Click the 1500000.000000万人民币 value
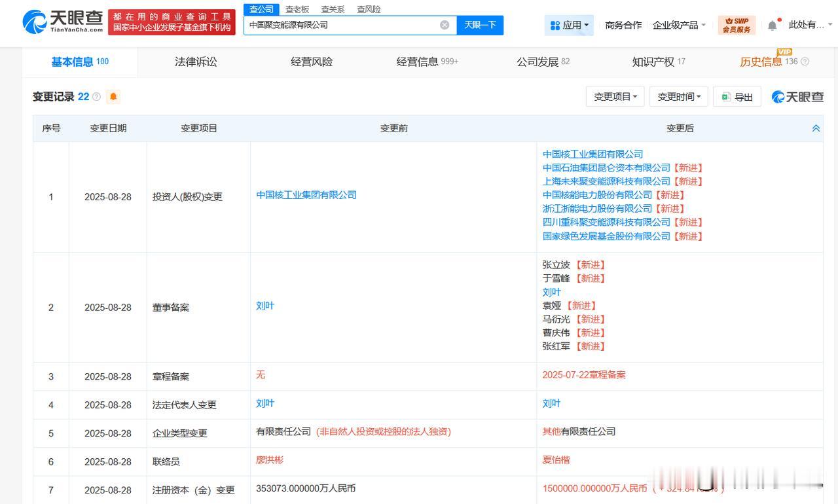 coord(594,489)
